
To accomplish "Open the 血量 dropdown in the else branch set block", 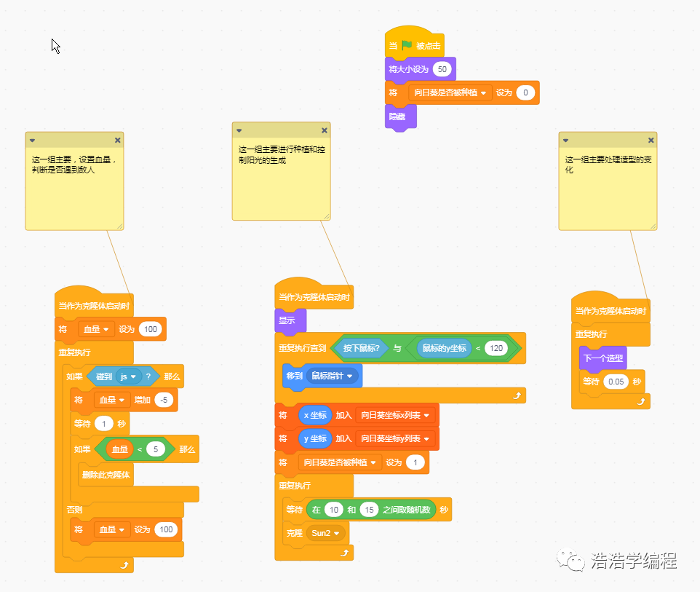I will click(112, 529).
